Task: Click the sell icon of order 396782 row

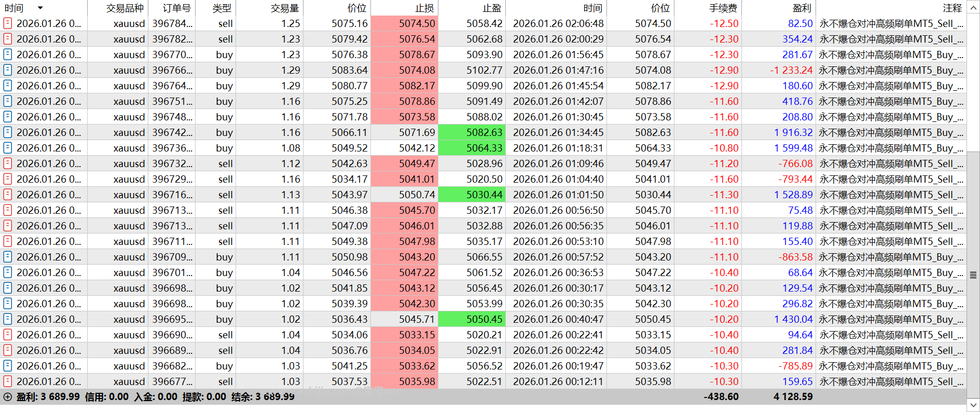Action: tap(8, 39)
